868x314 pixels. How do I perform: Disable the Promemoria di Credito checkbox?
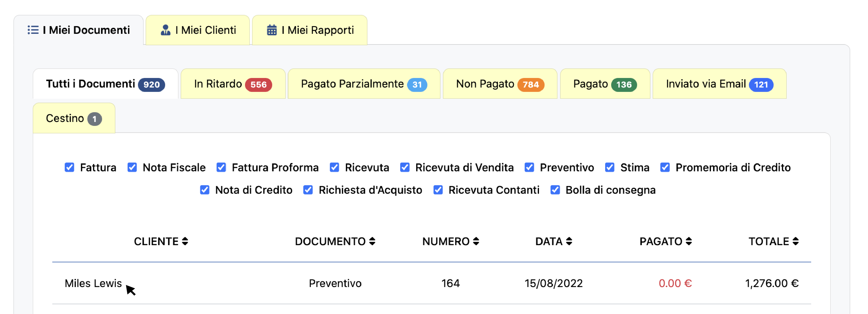665,167
